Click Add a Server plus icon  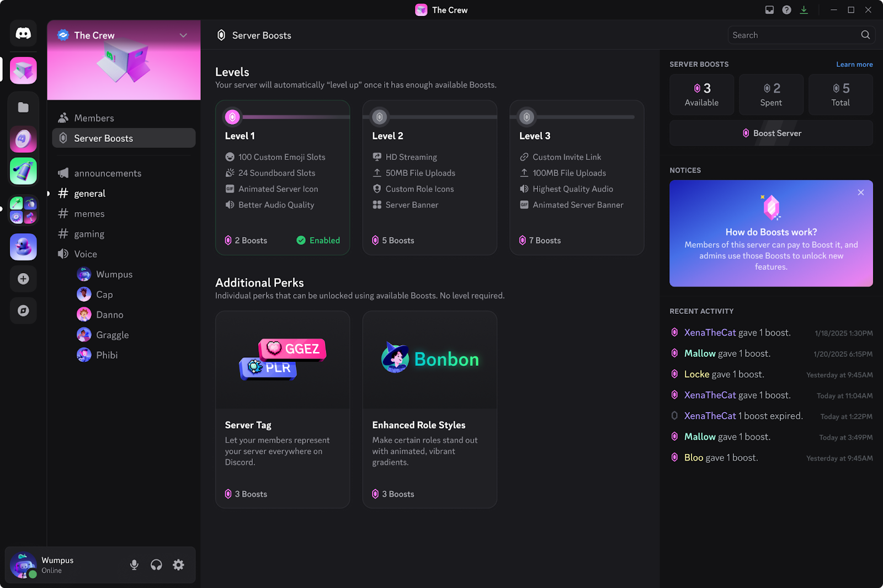click(x=23, y=279)
